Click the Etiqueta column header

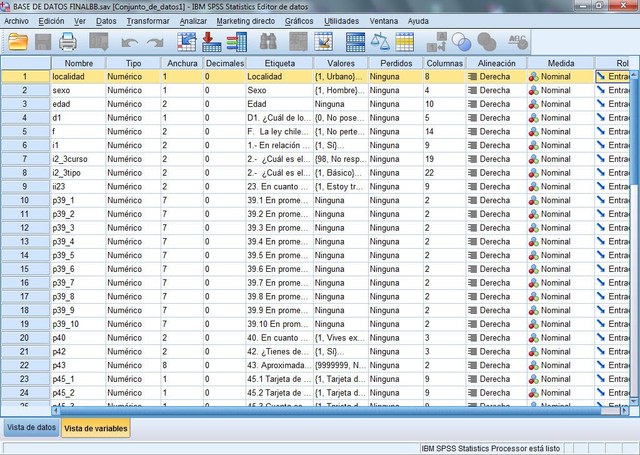[280, 63]
